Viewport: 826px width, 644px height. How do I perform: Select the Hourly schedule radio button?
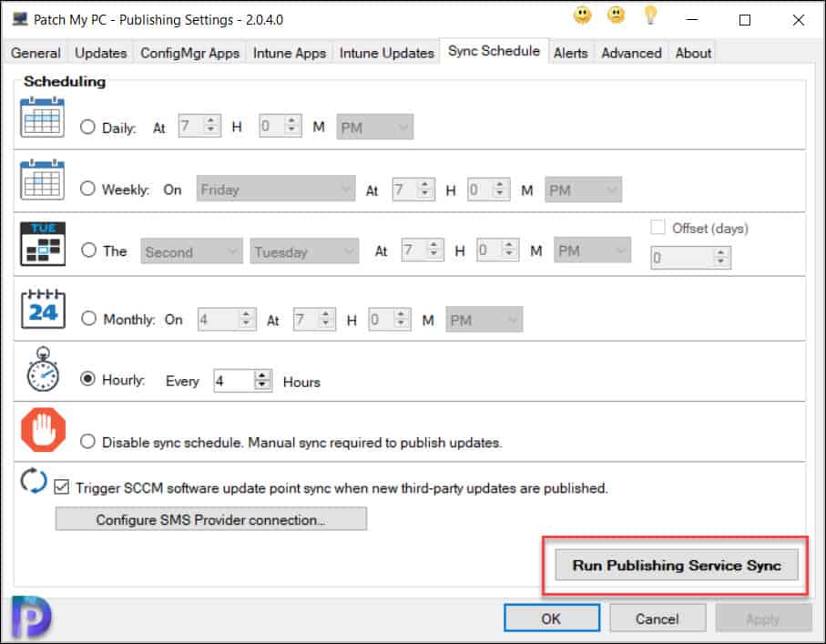coord(87,379)
